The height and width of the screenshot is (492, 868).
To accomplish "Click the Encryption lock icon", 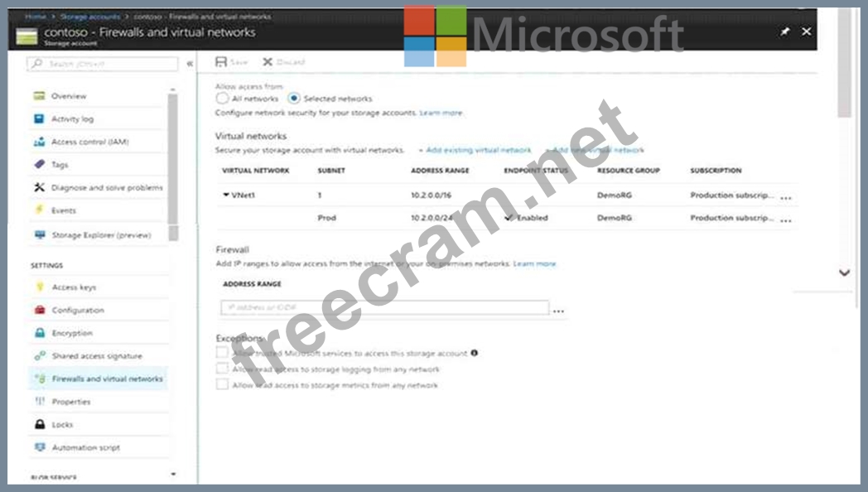I will [x=40, y=333].
